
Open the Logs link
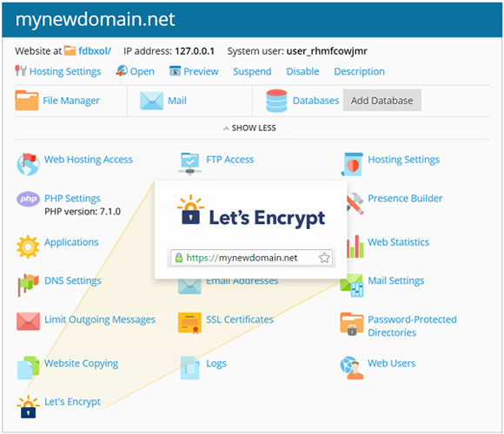[216, 364]
